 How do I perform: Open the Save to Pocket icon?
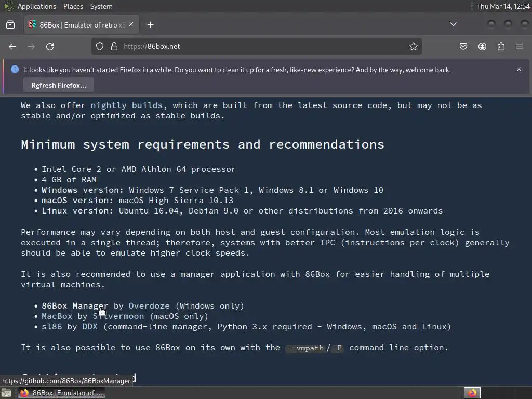[x=463, y=46]
